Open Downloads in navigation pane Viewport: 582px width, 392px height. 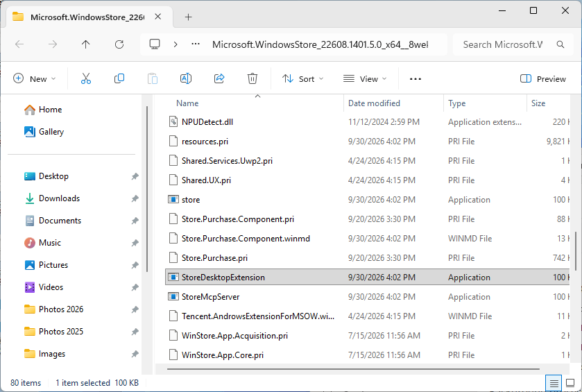click(52, 198)
